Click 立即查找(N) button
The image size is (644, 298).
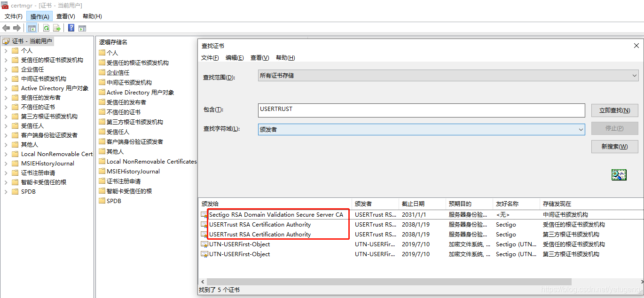615,110
